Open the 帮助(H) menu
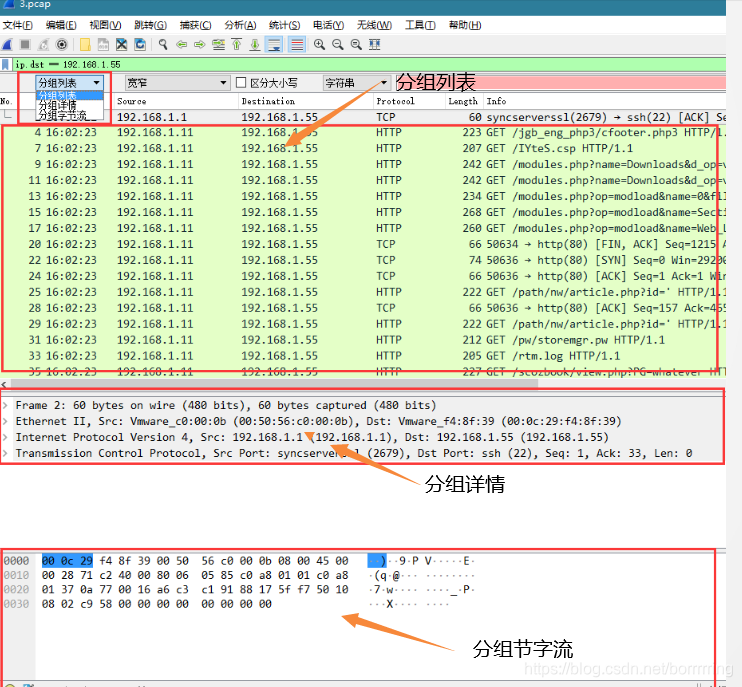The height and width of the screenshot is (687, 742). click(x=465, y=25)
